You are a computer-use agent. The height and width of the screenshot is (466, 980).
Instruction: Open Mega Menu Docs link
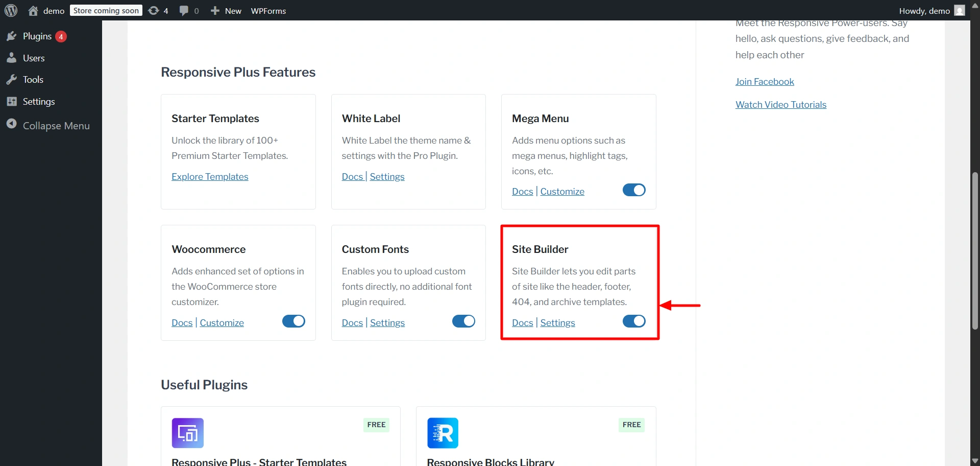coord(522,191)
